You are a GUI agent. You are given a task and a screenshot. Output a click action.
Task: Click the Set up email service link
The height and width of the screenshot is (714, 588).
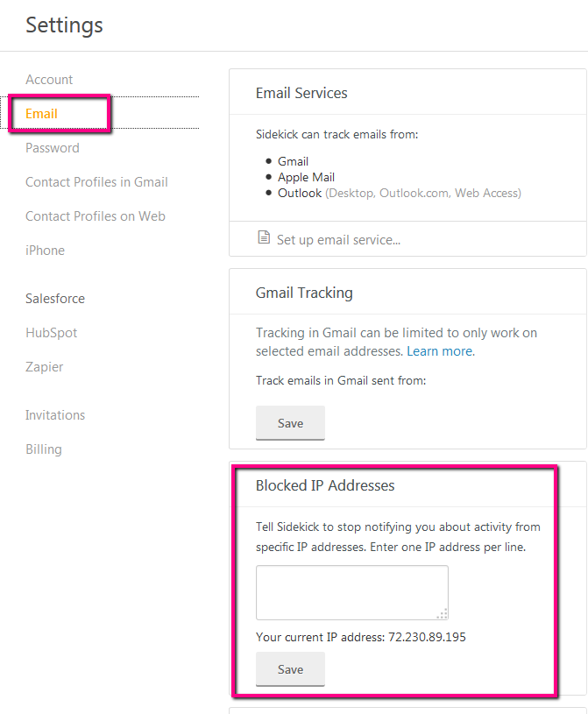pos(338,240)
